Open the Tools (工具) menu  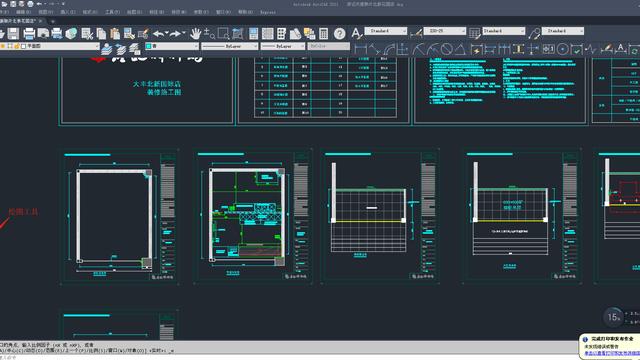(112, 12)
